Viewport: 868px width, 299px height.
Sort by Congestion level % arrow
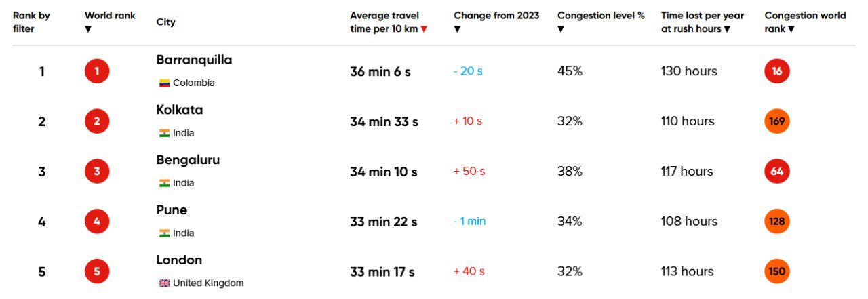click(561, 29)
